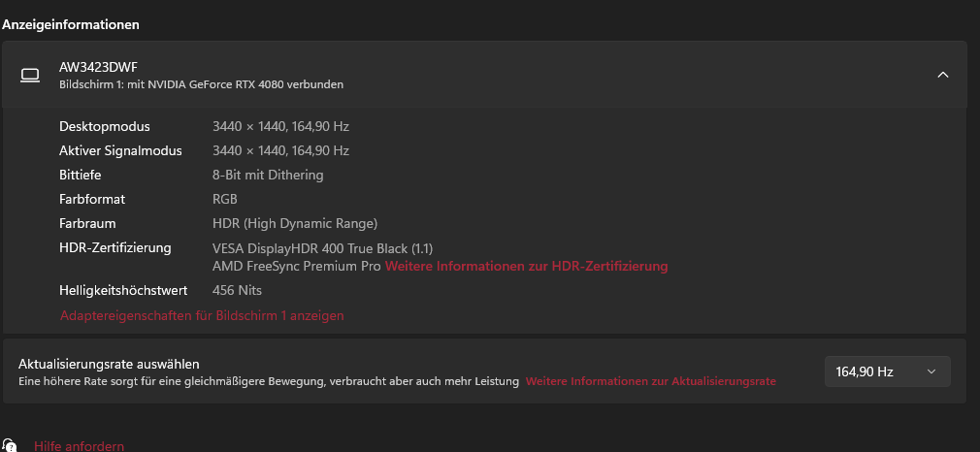Open Weitere Informationen zur HDR-Zertifizierung link
The width and height of the screenshot is (980, 452).
[x=526, y=266]
